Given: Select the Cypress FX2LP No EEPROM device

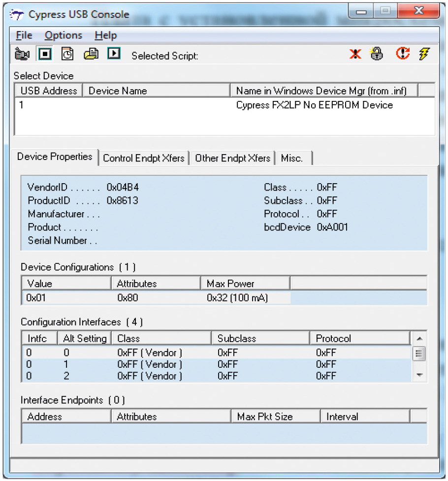Looking at the screenshot, I should pos(314,105).
